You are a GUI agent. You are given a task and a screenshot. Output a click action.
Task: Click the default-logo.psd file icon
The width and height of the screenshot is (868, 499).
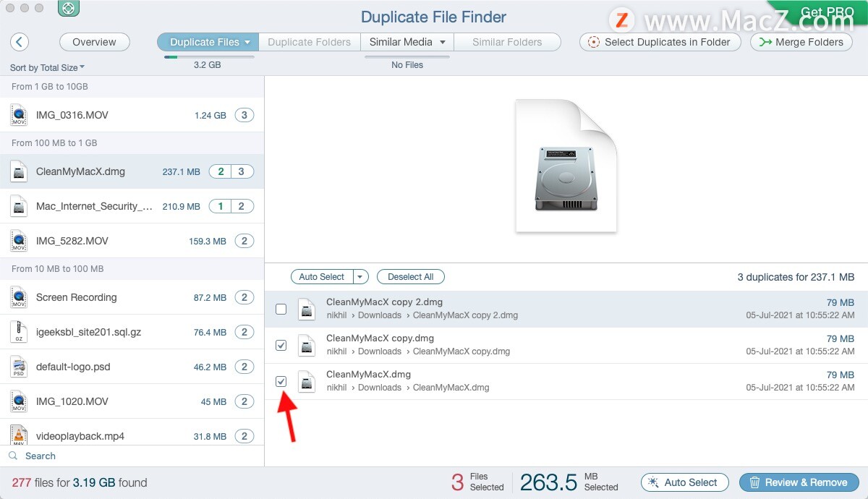(18, 367)
